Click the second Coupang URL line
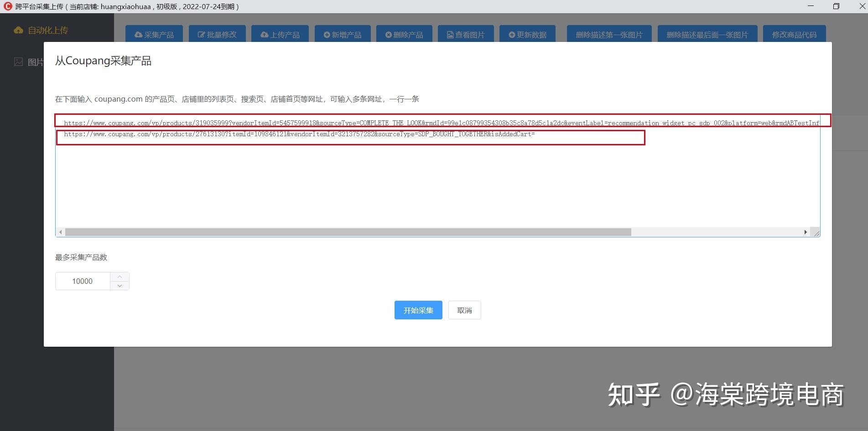868x431 pixels. pos(299,134)
